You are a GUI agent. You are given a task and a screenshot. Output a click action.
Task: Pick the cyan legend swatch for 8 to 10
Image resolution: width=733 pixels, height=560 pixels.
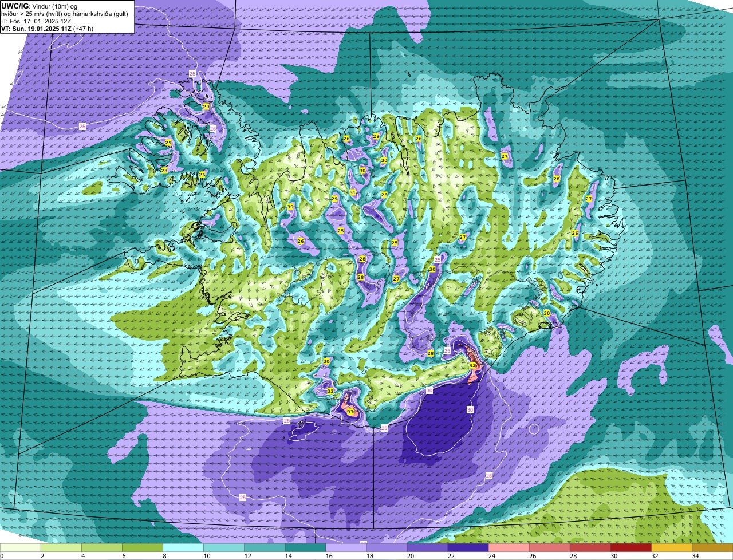coord(183,547)
